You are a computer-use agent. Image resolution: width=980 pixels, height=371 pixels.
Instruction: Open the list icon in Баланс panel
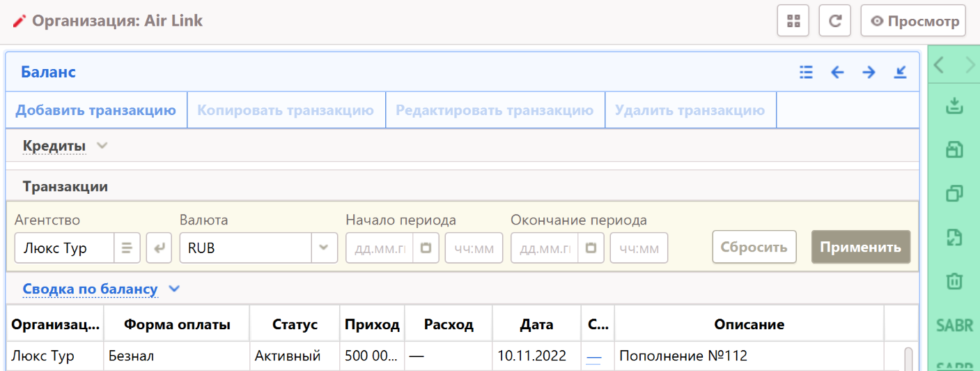tap(807, 72)
